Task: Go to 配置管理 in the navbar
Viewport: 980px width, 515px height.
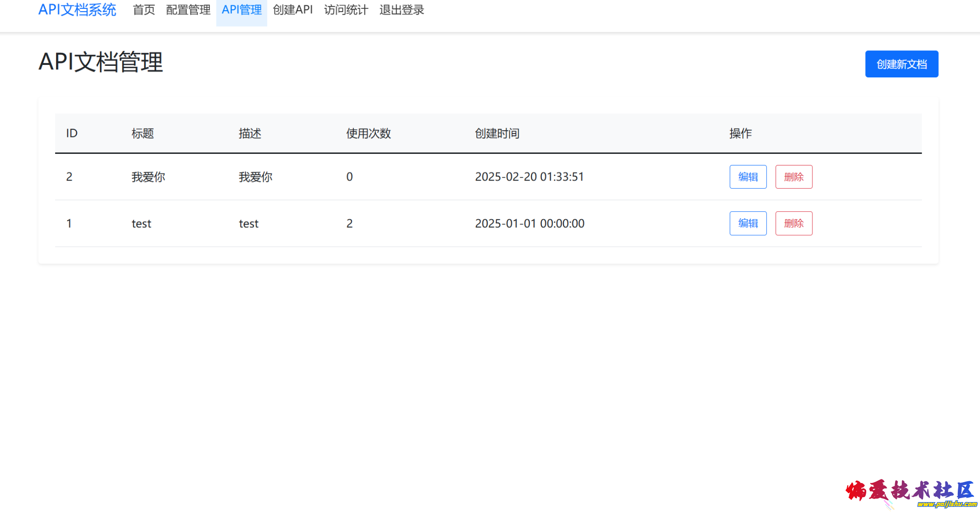Action: (188, 10)
